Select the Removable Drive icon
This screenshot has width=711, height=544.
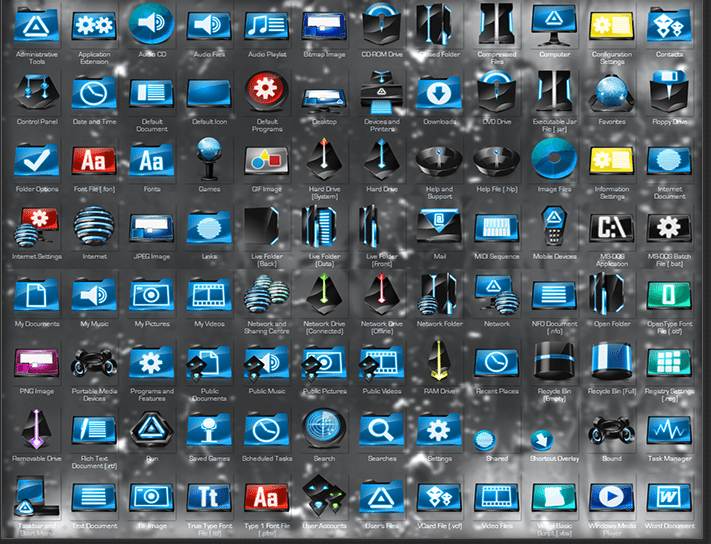tap(37, 428)
